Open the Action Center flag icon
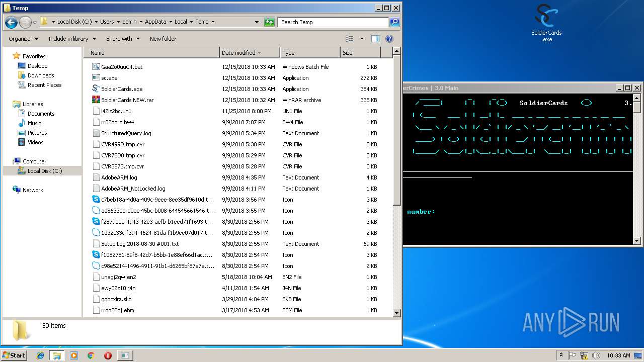 coord(573,355)
